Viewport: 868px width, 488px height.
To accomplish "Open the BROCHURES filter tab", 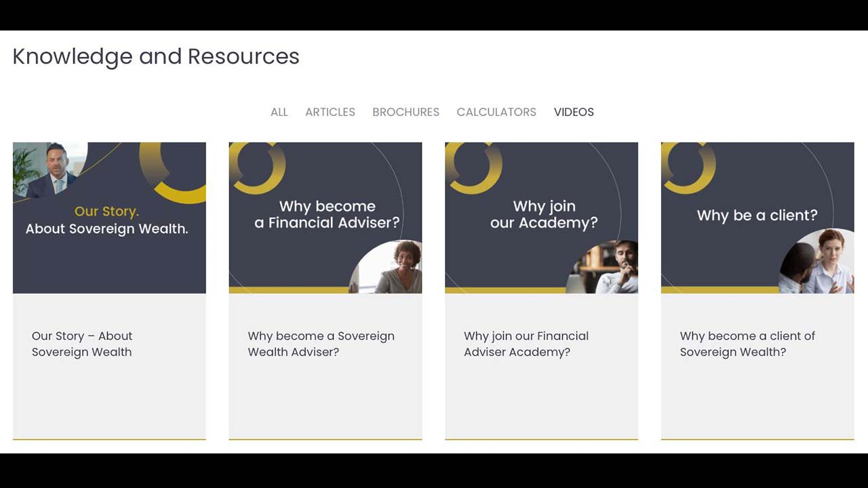I will pos(406,113).
